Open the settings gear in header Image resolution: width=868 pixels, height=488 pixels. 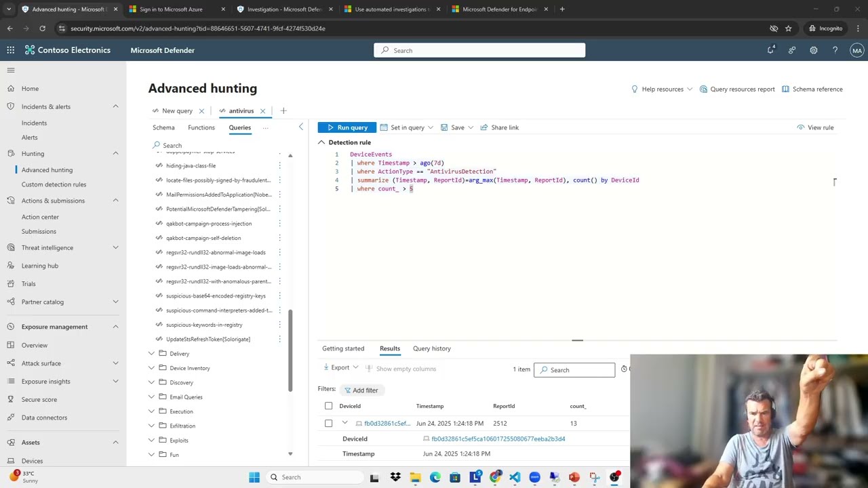coord(814,50)
